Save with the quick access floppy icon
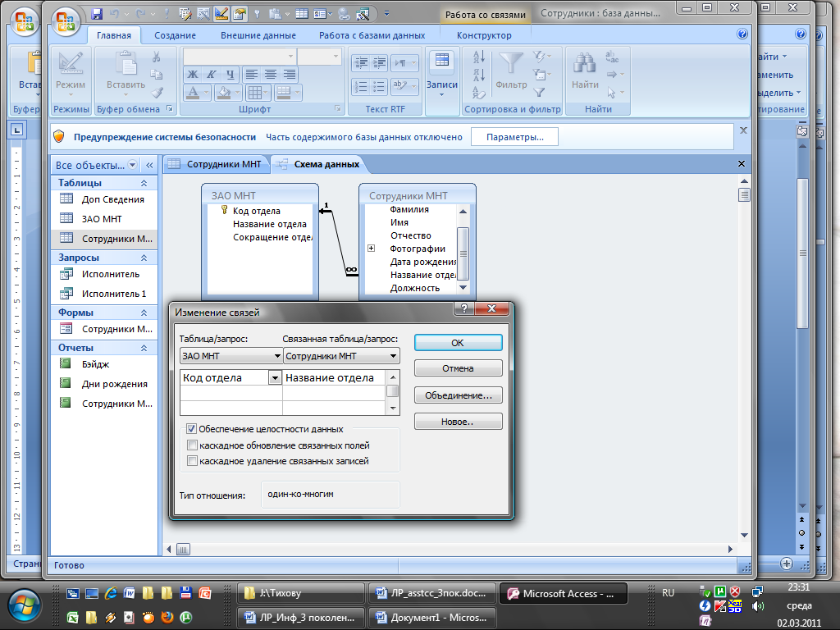 (x=97, y=14)
